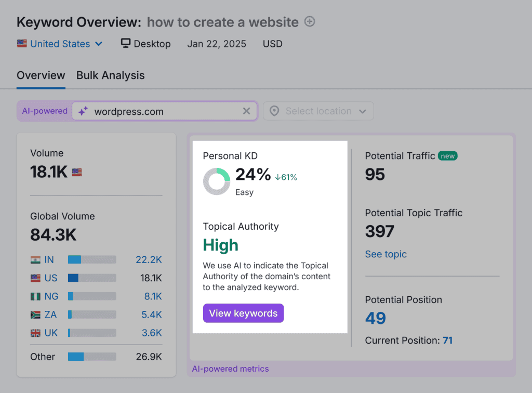Click the Current Position 71 link
The image size is (532, 393).
pos(447,340)
